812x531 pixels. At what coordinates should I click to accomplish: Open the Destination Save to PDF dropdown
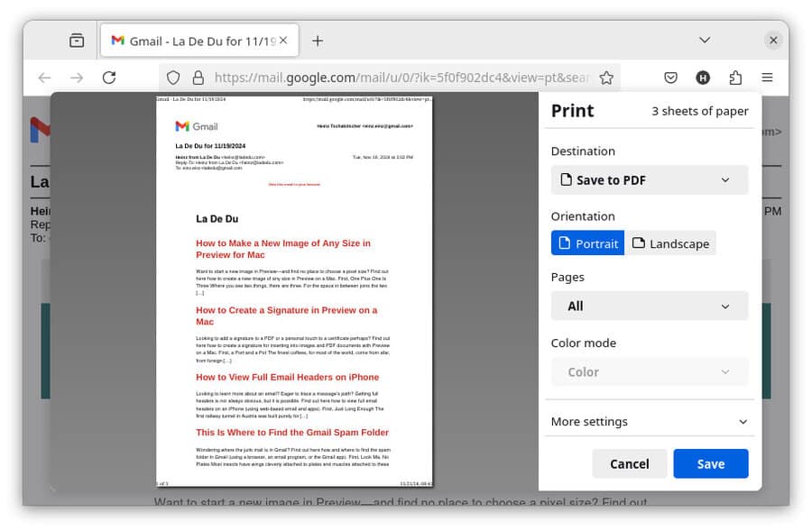[649, 180]
